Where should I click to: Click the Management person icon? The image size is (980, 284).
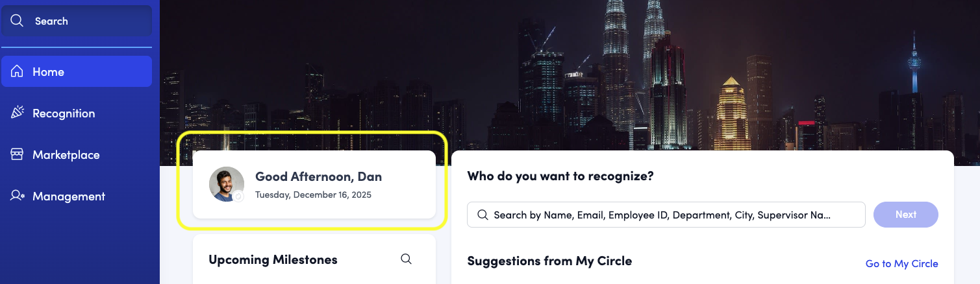click(x=17, y=196)
